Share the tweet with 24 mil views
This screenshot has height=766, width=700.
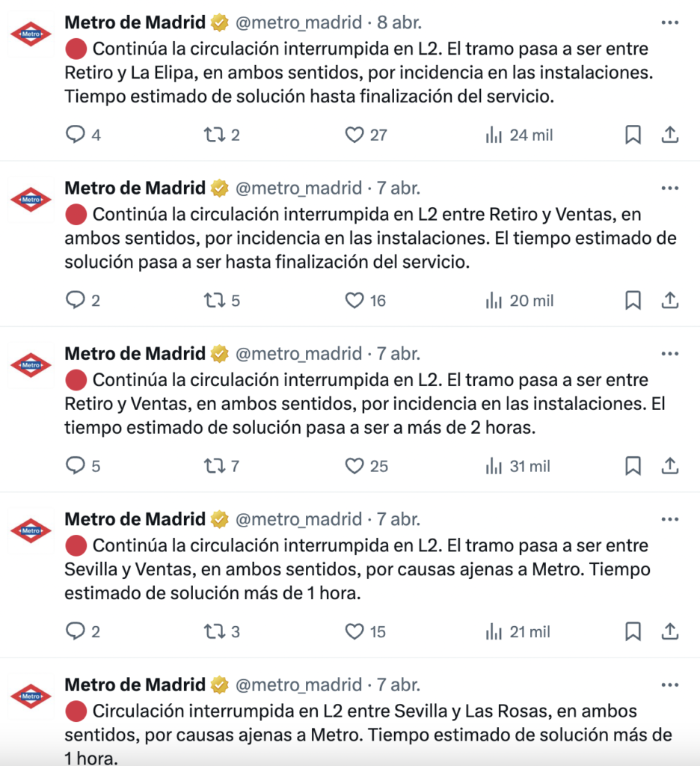click(670, 135)
